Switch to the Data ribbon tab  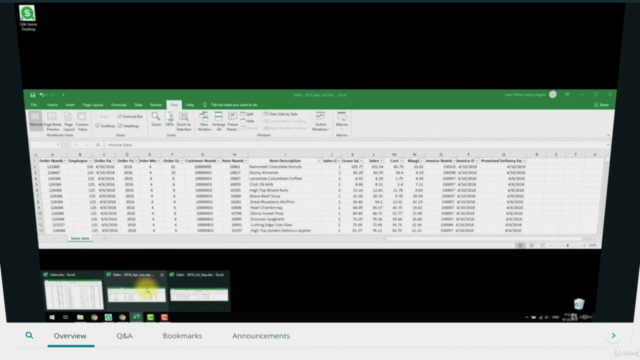pyautogui.click(x=138, y=105)
